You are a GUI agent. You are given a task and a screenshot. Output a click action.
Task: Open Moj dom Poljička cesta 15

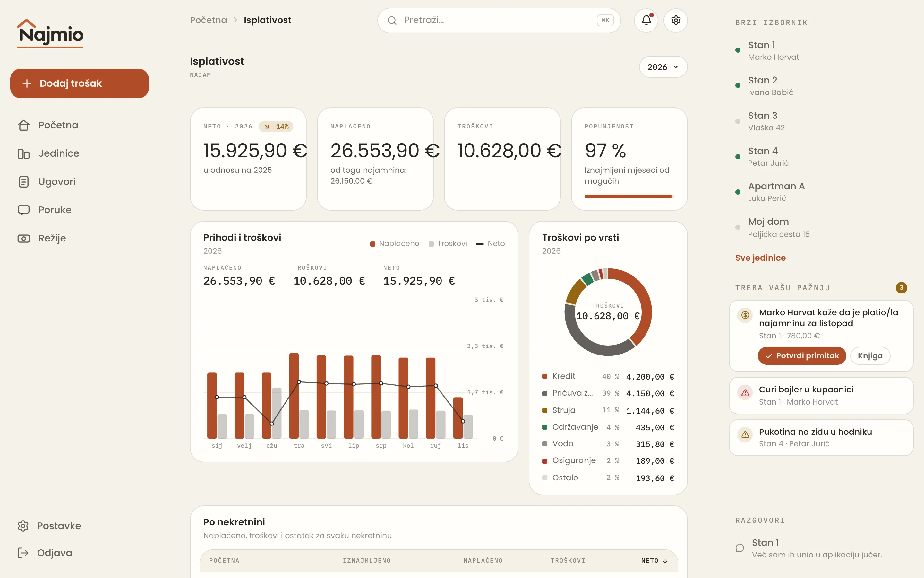click(x=821, y=227)
